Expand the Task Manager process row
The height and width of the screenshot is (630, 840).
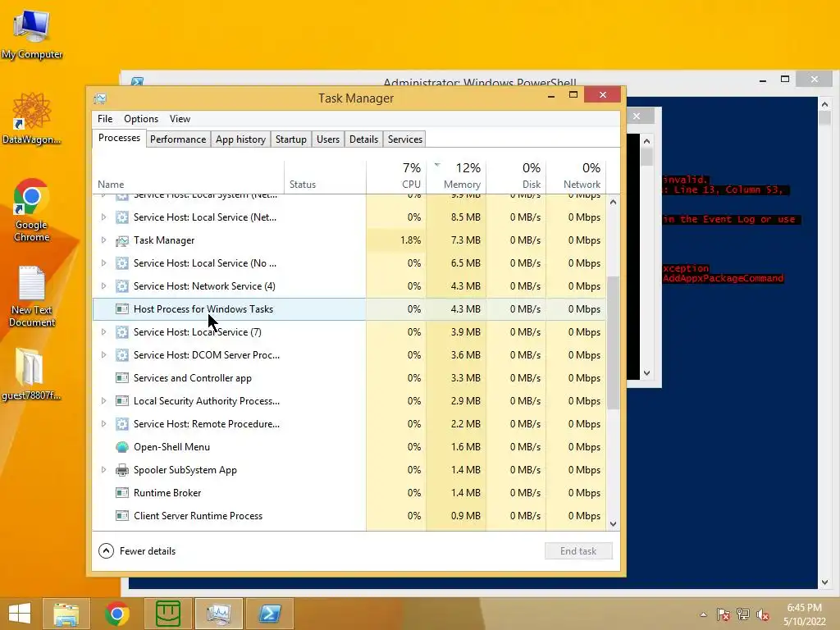103,240
